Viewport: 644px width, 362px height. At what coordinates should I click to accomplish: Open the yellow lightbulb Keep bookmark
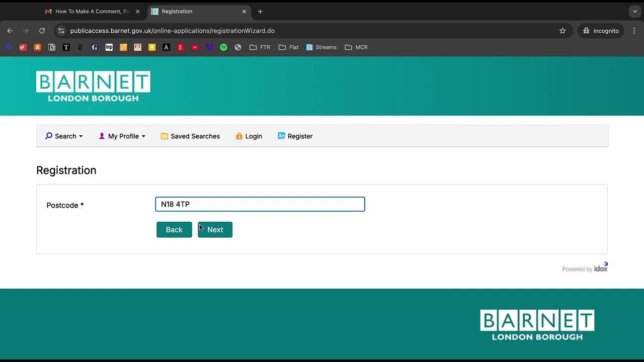[x=152, y=47]
